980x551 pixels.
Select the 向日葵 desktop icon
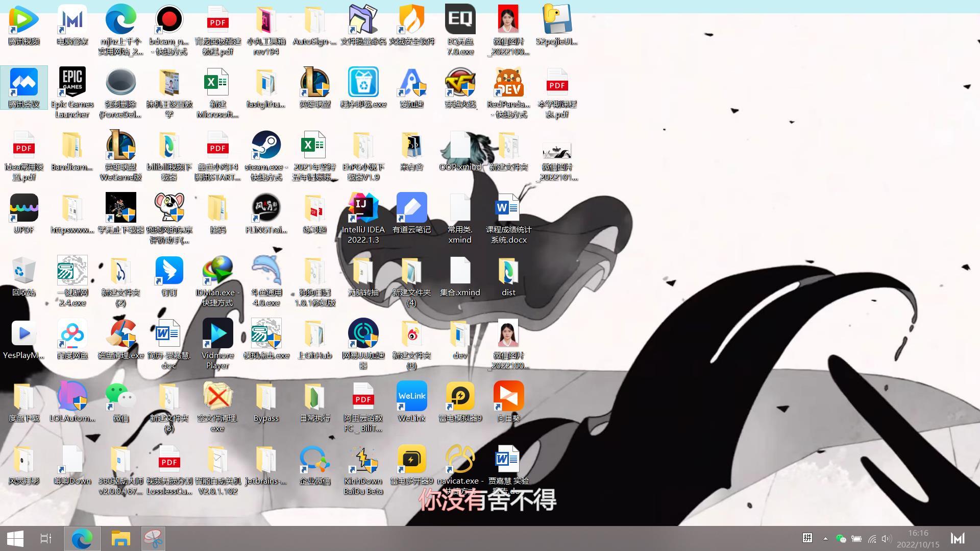[508, 402]
